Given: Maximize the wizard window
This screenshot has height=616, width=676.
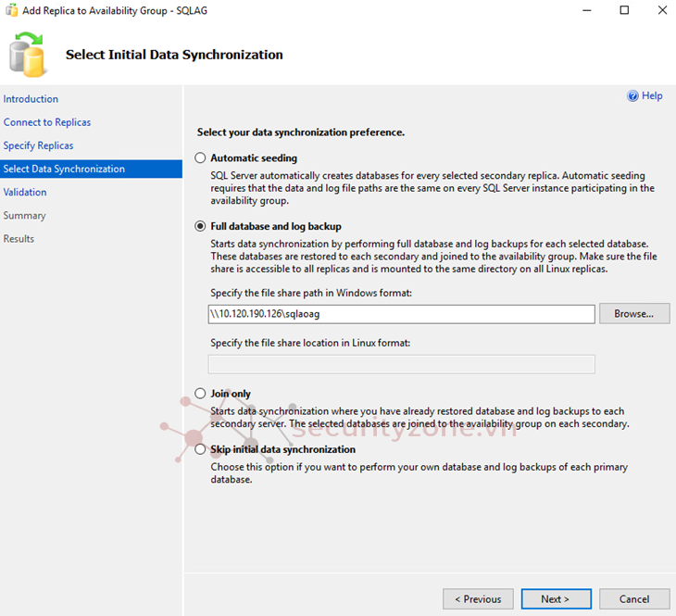Looking at the screenshot, I should pyautogui.click(x=624, y=10).
